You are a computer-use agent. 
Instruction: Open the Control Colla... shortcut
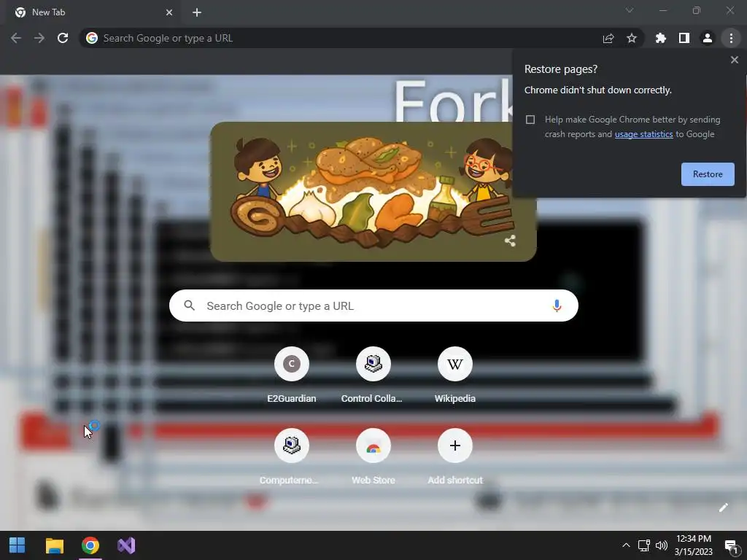coord(373,376)
